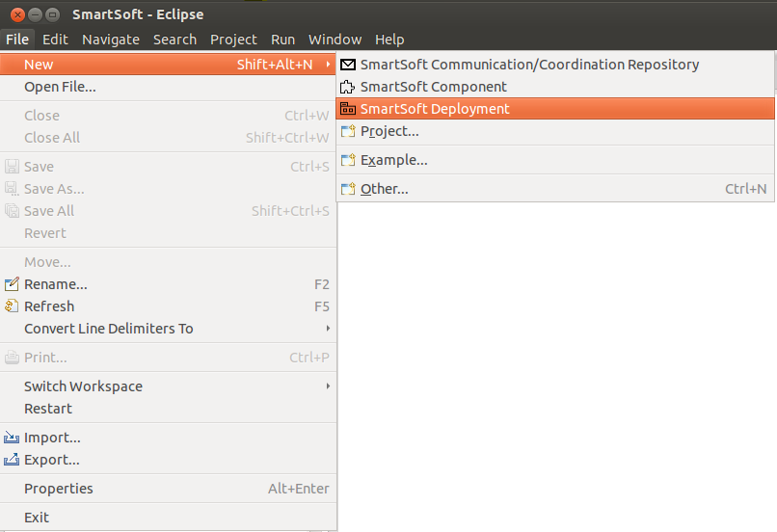This screenshot has height=532, width=777.
Task: Select Example... in New submenu
Action: tap(555, 160)
